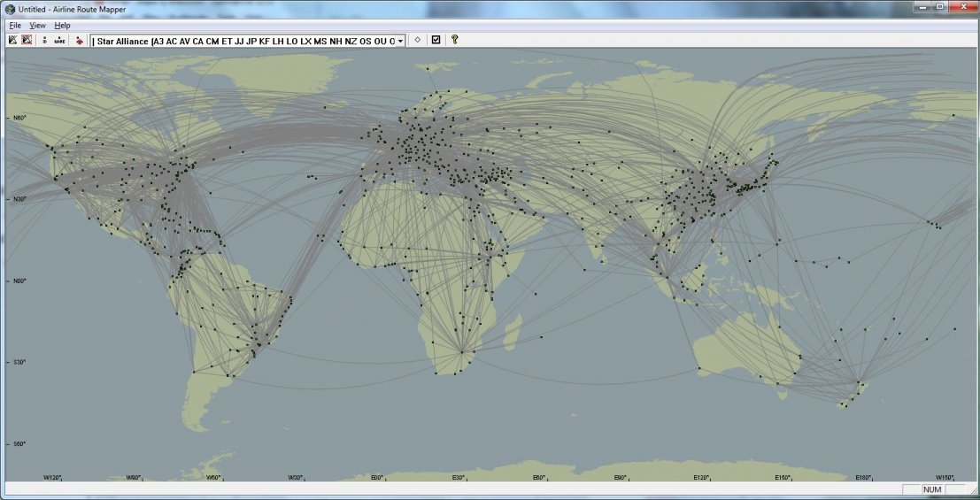Click the red airplane toolbar icon

click(80, 40)
